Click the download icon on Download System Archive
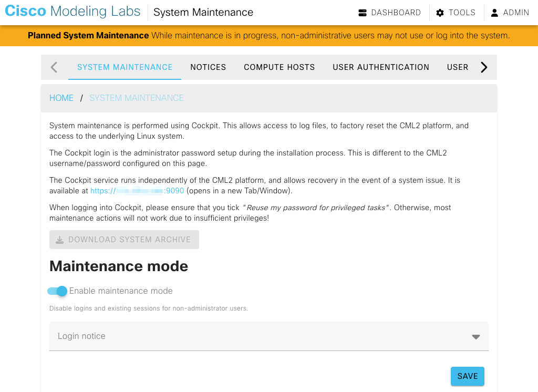This screenshot has height=392, width=538. pos(60,240)
